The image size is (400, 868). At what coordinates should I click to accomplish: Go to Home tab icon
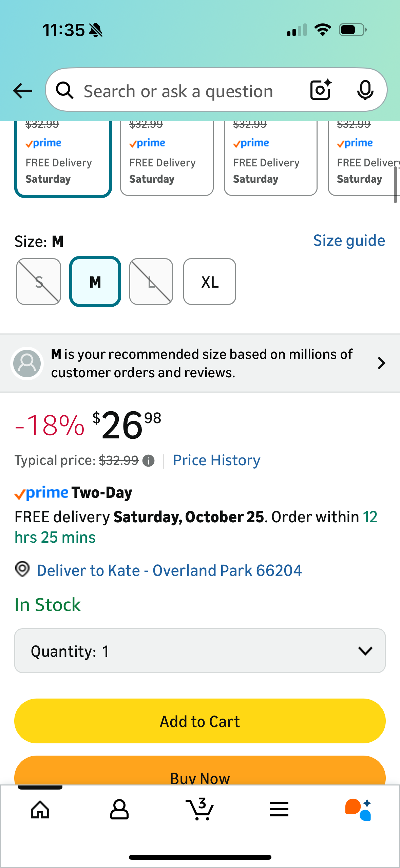click(x=40, y=810)
